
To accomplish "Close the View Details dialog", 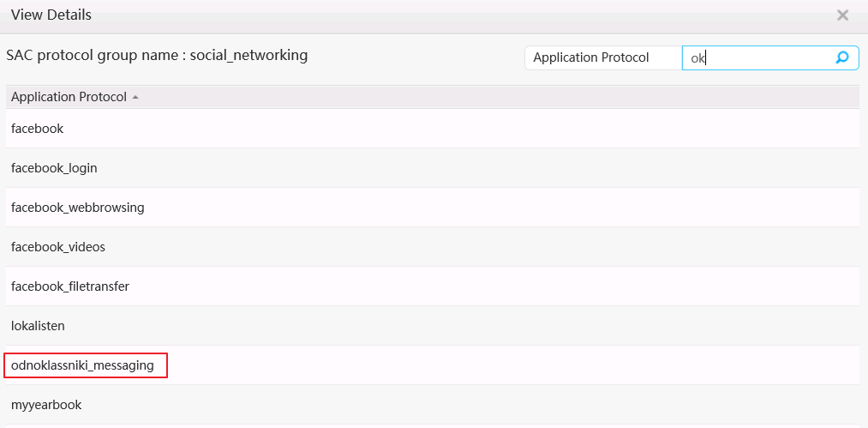I will (x=842, y=15).
